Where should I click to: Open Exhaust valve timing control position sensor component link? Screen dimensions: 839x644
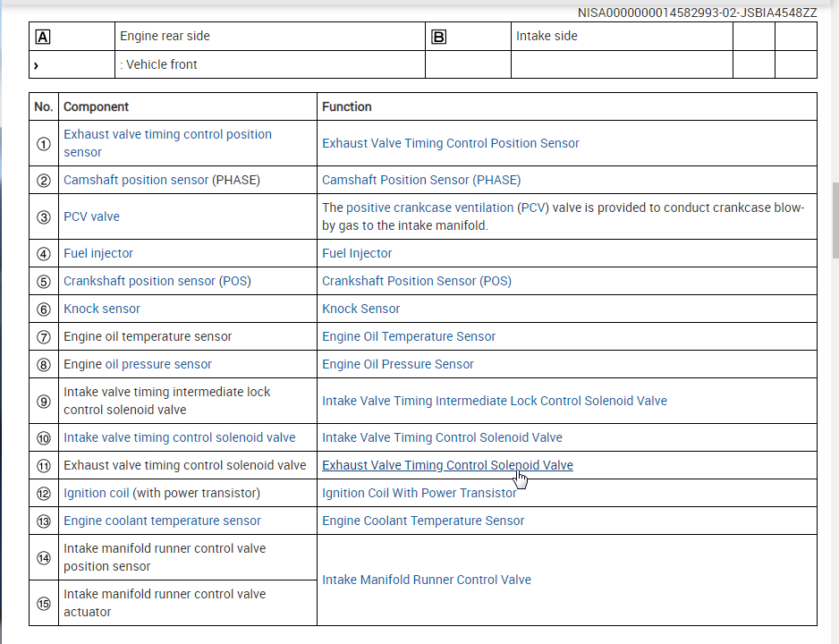(x=167, y=143)
